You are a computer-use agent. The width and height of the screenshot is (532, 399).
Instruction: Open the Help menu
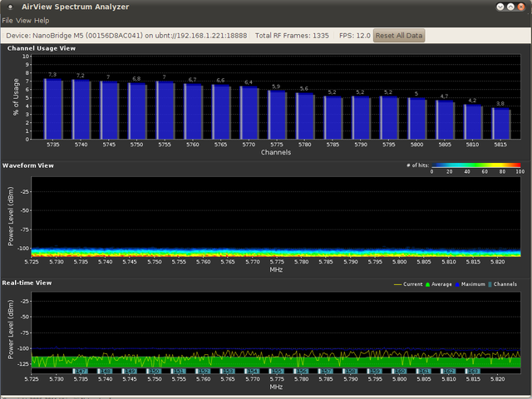42,21
